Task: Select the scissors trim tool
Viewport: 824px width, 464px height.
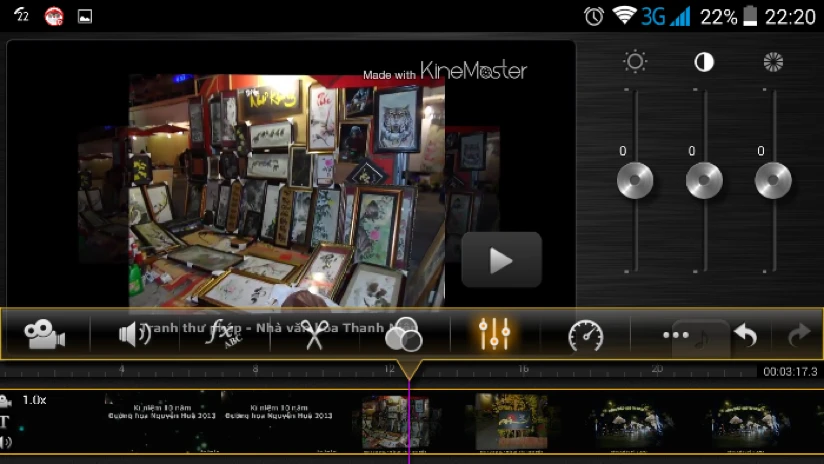Action: click(314, 334)
